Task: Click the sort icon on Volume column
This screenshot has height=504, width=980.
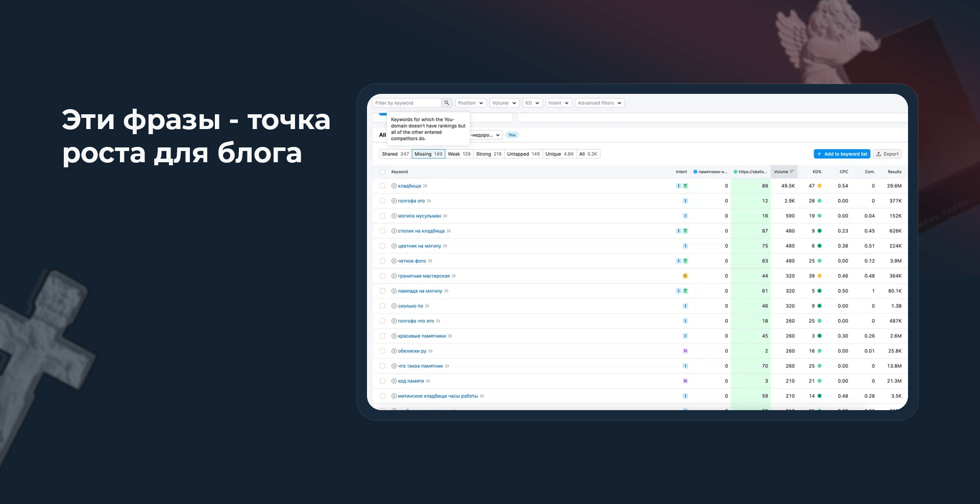Action: 792,172
